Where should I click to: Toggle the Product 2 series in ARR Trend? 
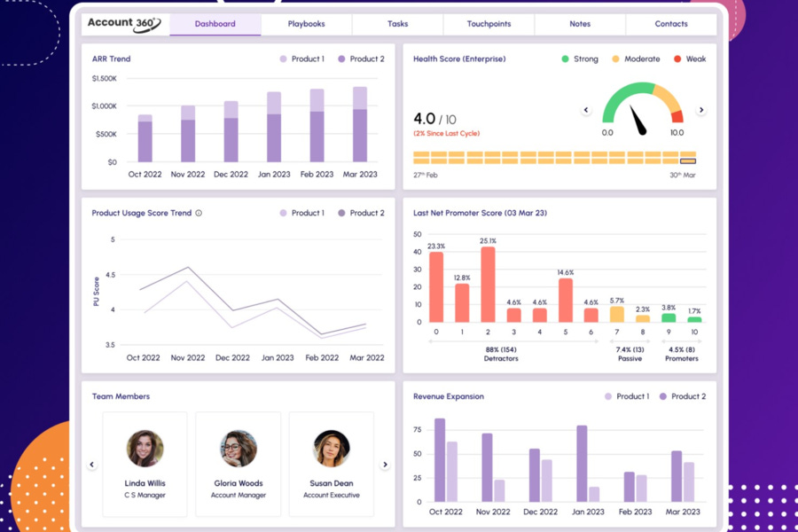click(341, 59)
